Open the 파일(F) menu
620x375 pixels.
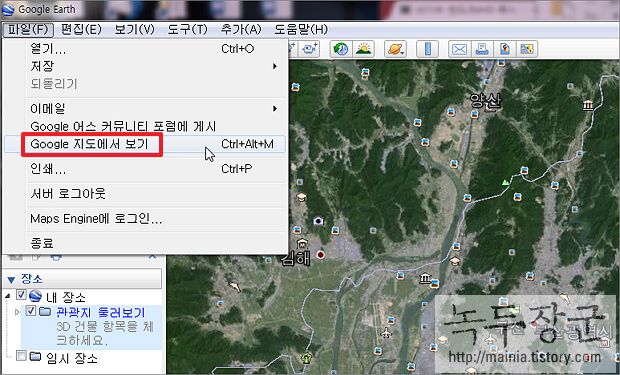click(x=28, y=30)
